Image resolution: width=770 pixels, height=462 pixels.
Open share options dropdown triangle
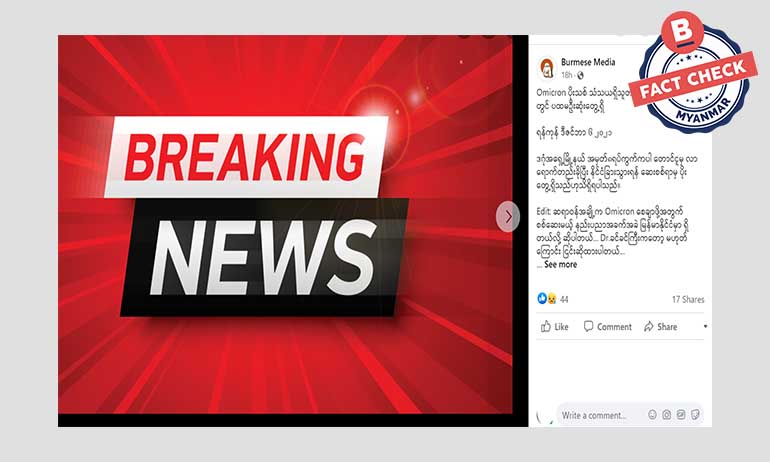(705, 326)
